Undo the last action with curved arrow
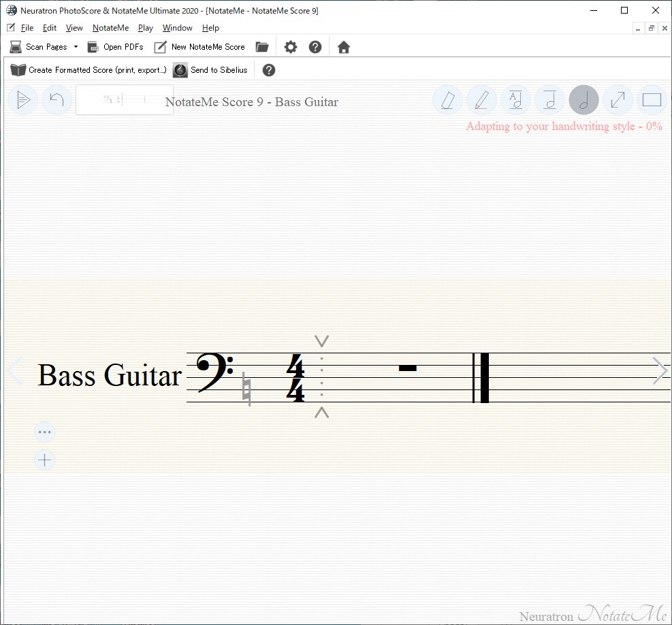Viewport: 672px width, 625px height. pyautogui.click(x=57, y=100)
